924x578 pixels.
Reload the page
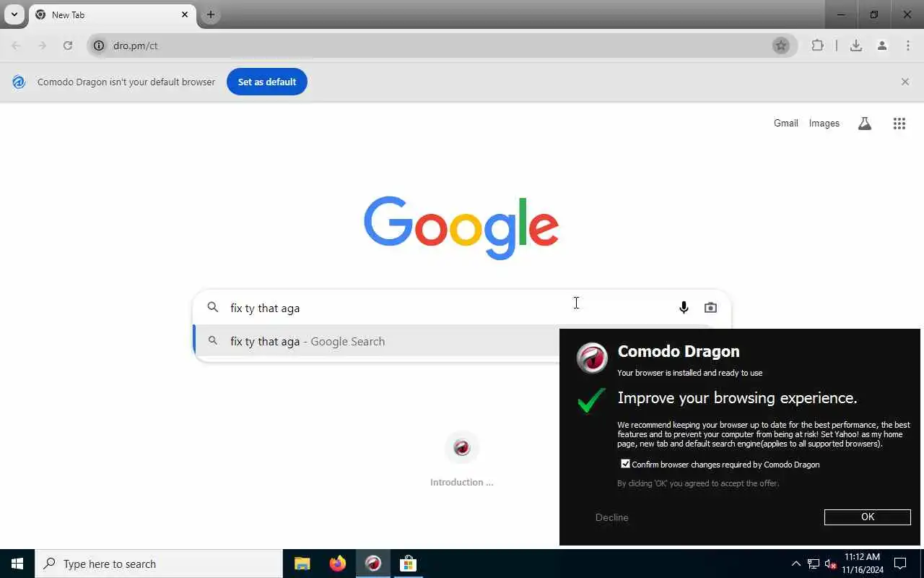[x=68, y=46]
